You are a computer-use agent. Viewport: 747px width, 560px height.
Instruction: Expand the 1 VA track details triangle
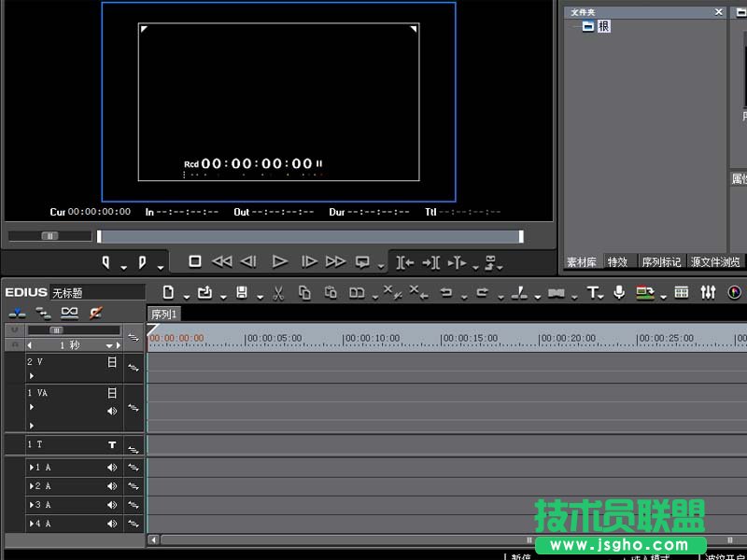(x=31, y=406)
